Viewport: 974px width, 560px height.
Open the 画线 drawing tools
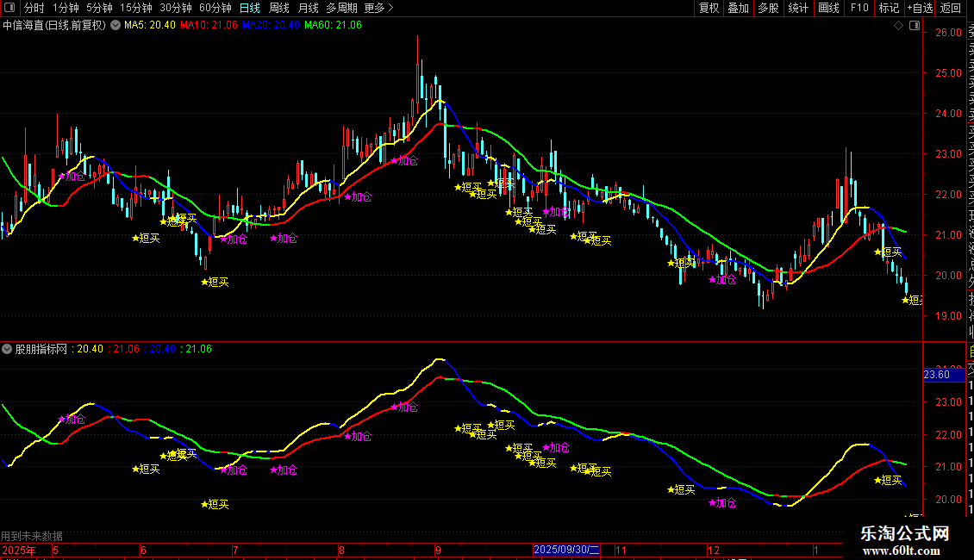click(828, 8)
